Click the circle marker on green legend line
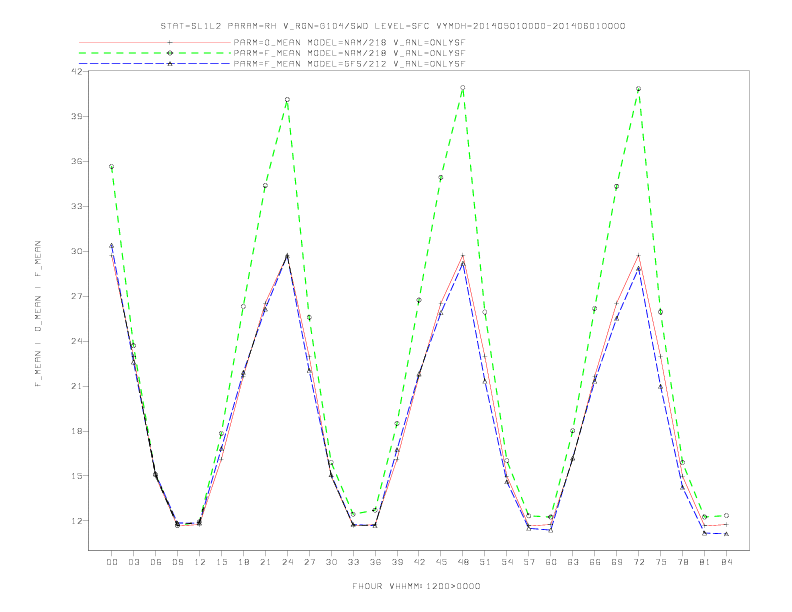The width and height of the screenshot is (792, 612). [170, 53]
